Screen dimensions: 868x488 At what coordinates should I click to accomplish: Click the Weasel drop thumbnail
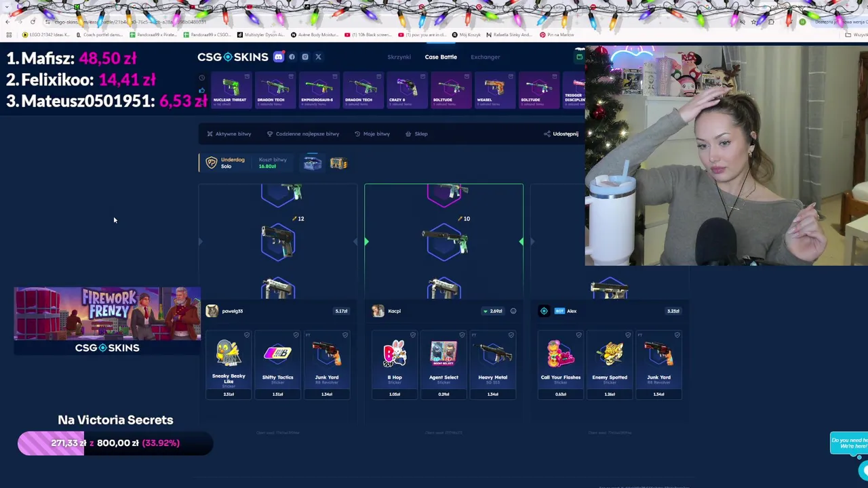(x=494, y=90)
